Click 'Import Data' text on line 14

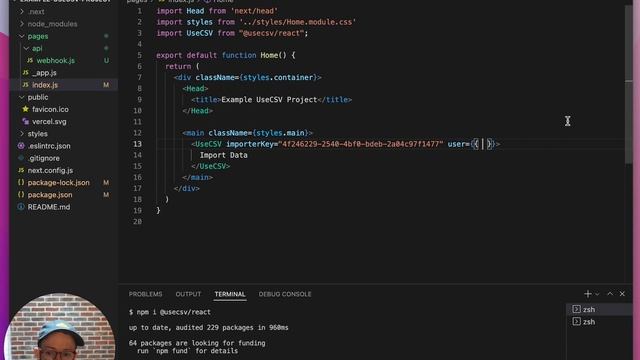223,155
